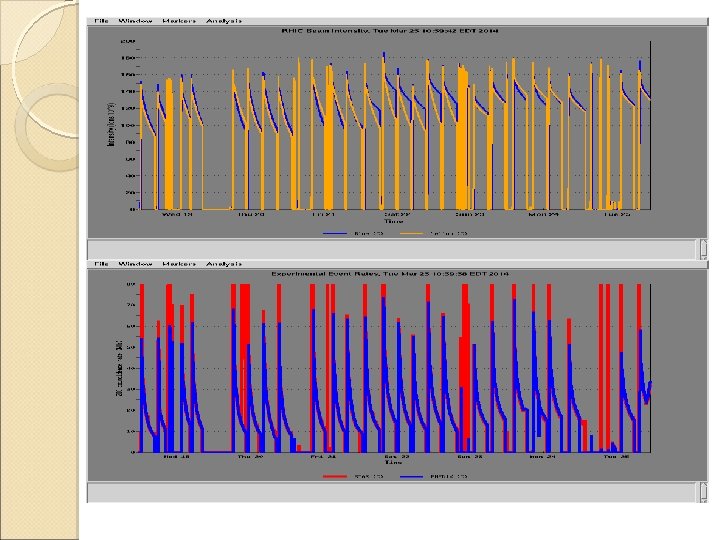Click the blue line legend swatch in top plot
720x540 pixels.
coord(335,233)
